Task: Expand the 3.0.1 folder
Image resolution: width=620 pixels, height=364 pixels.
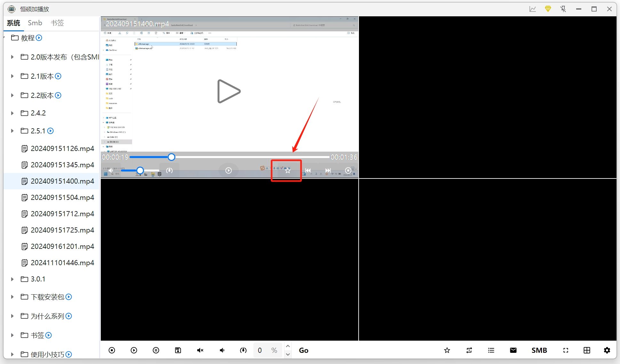Action: pyautogui.click(x=12, y=279)
